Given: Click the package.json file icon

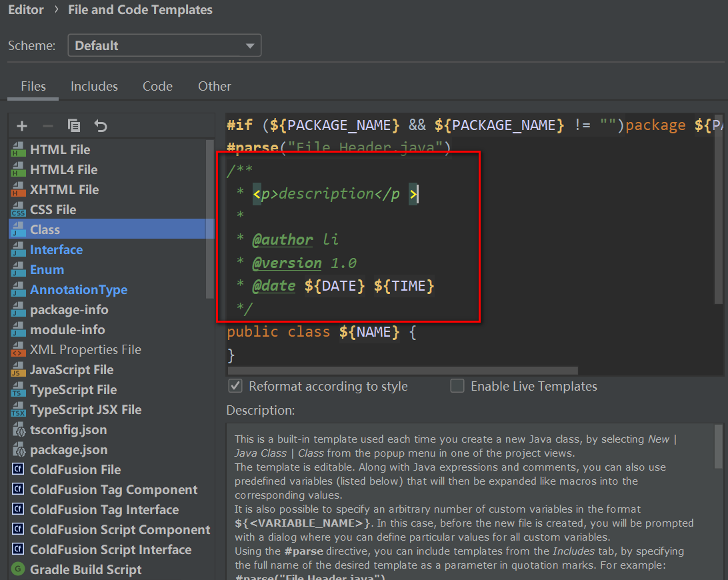Looking at the screenshot, I should (x=18, y=449).
